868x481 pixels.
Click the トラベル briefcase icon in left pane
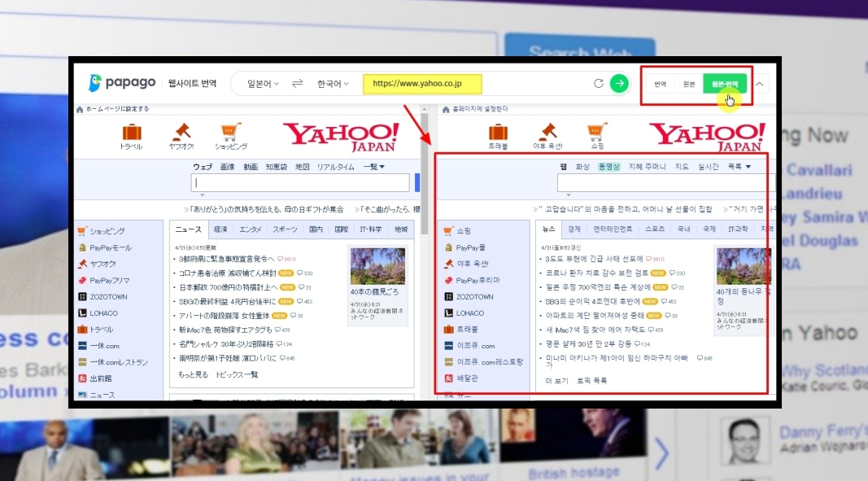click(132, 133)
